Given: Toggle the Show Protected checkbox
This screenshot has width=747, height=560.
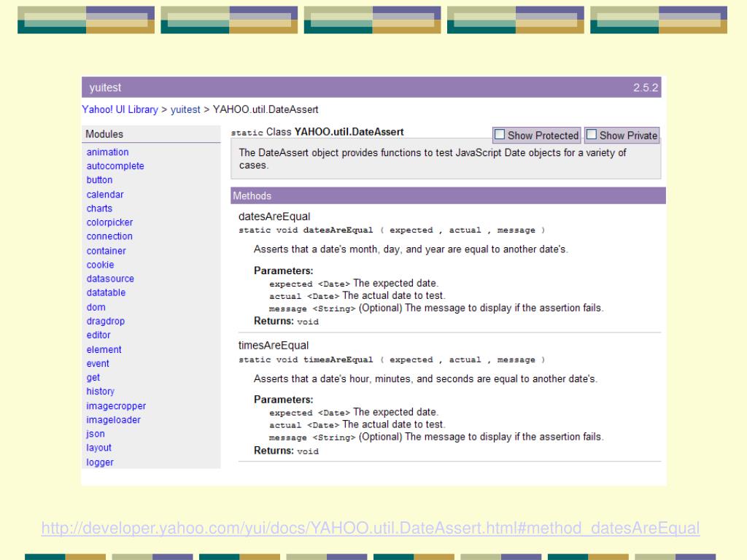Looking at the screenshot, I should click(499, 135).
